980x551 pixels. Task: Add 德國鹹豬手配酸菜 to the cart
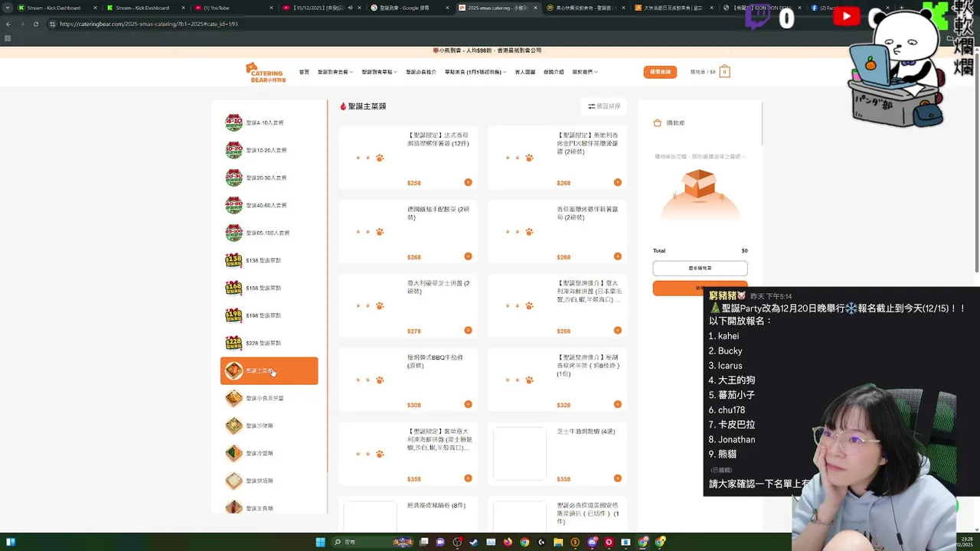468,256
